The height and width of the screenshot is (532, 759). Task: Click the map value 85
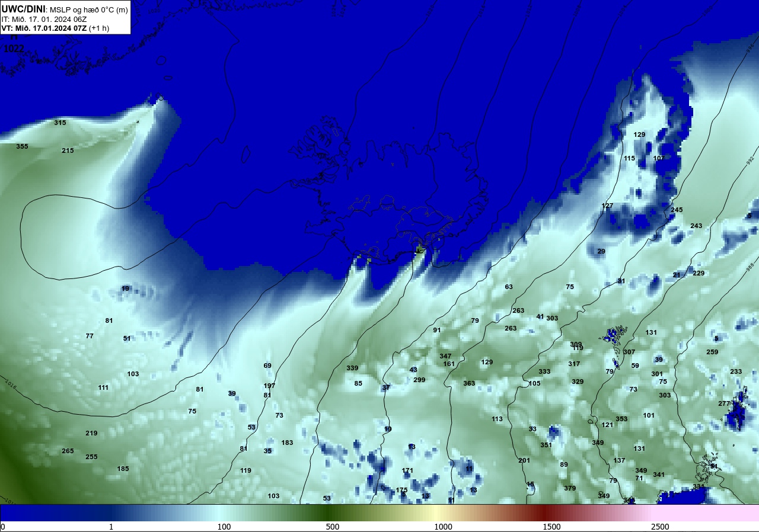click(358, 383)
